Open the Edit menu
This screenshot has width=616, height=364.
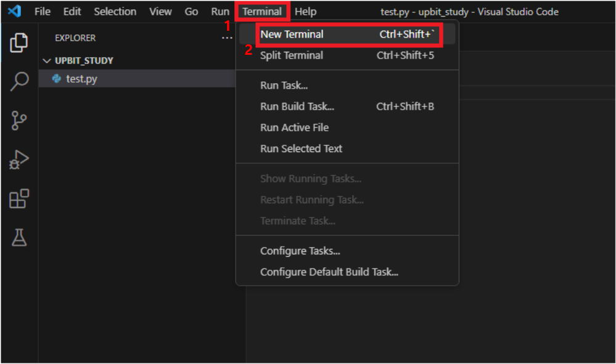pyautogui.click(x=72, y=12)
